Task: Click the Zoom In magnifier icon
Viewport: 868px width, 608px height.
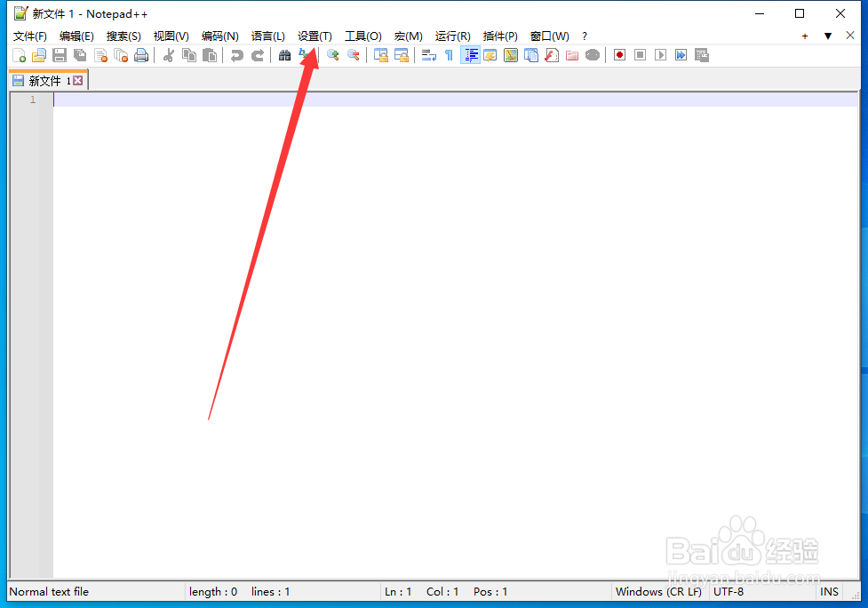Action: click(x=332, y=55)
